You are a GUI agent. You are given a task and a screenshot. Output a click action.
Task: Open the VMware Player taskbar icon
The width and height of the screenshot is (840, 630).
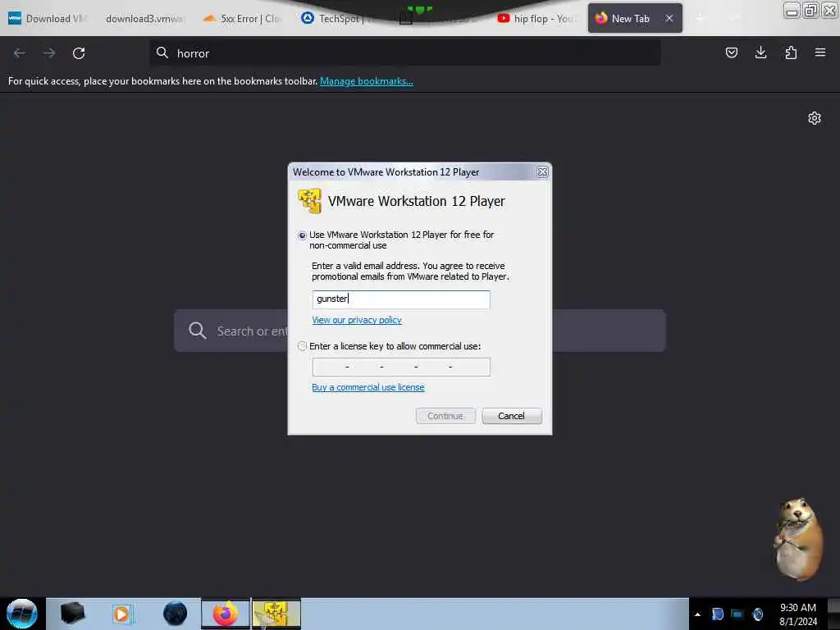tap(276, 614)
